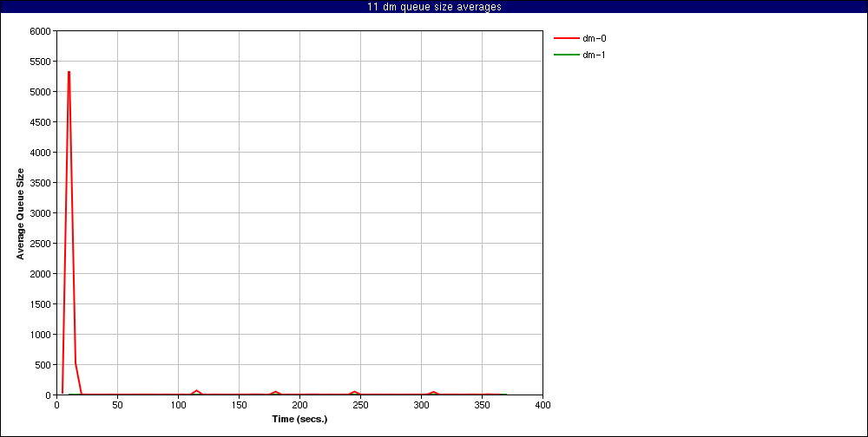This screenshot has width=868, height=437.
Task: Click the 'Time (secs.)' x-axis label
Action: (x=299, y=419)
